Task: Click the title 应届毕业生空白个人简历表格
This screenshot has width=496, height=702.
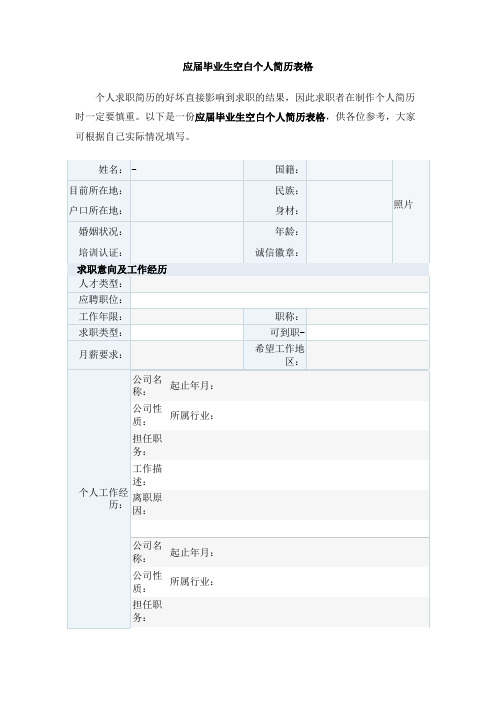Action: click(x=248, y=67)
